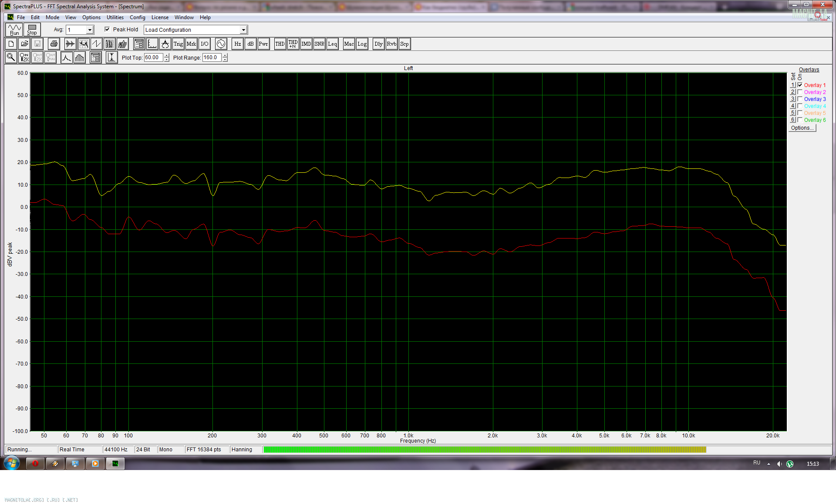This screenshot has height=504, width=836.
Task: Click the Rvb reverberation button
Action: click(x=391, y=44)
